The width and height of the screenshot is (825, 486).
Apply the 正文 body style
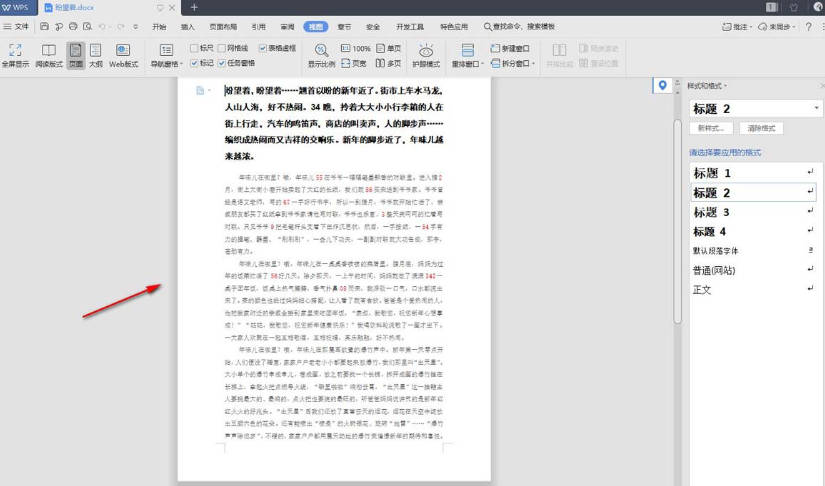[x=753, y=290]
